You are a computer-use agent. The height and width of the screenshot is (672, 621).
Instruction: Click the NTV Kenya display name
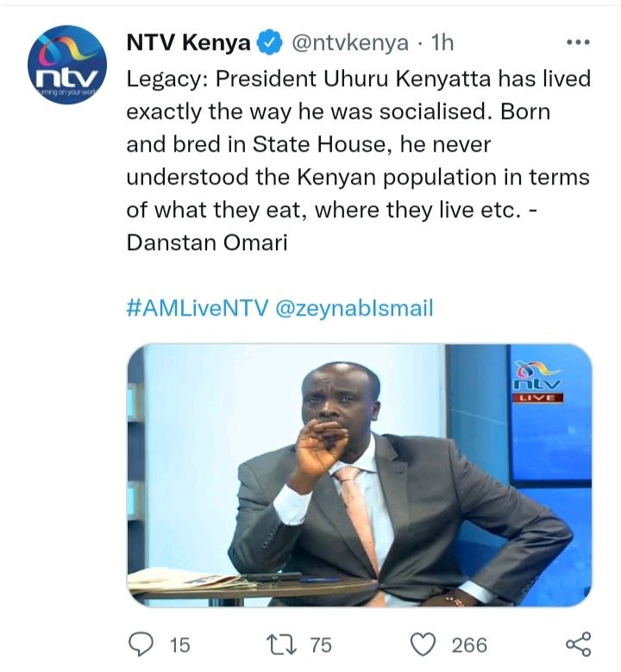pyautogui.click(x=188, y=42)
